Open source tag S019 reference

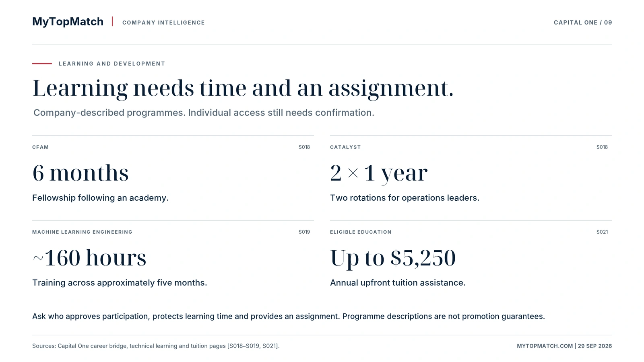coord(304,232)
